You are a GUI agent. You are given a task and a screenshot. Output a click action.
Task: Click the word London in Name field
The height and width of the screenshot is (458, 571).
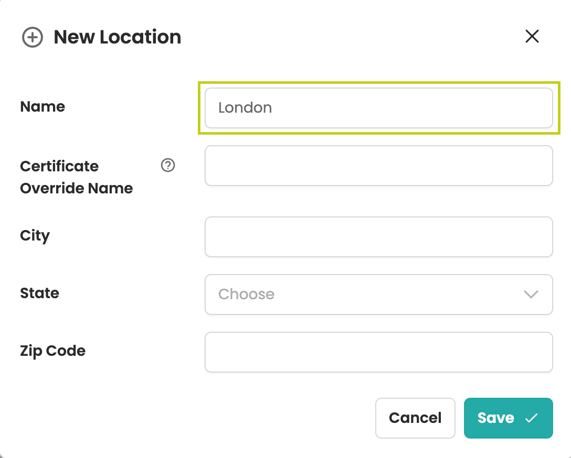click(245, 108)
